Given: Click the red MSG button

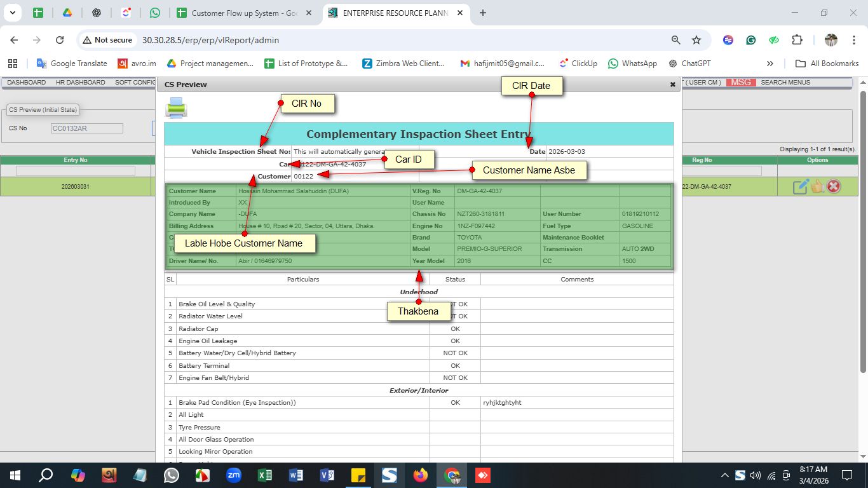Looking at the screenshot, I should [x=740, y=83].
